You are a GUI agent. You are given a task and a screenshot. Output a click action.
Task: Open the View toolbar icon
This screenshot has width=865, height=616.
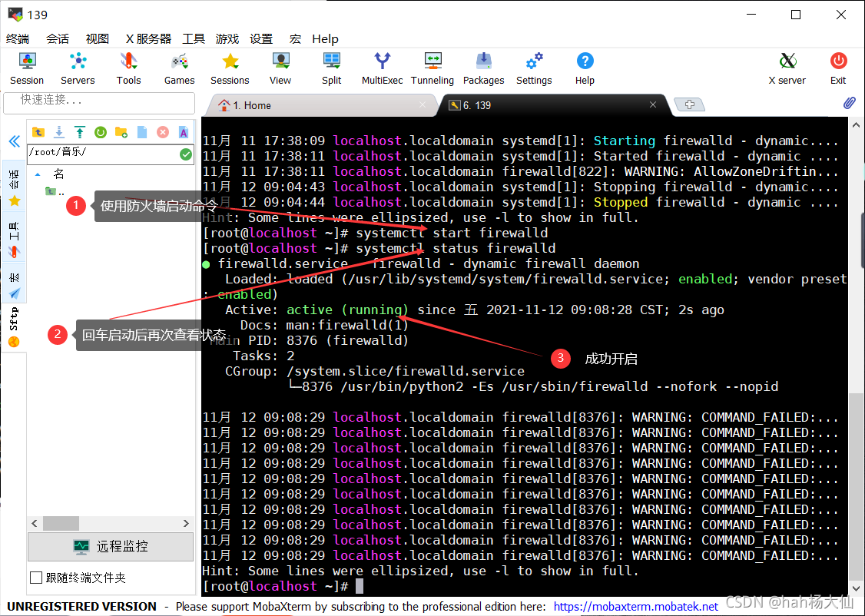click(x=280, y=68)
